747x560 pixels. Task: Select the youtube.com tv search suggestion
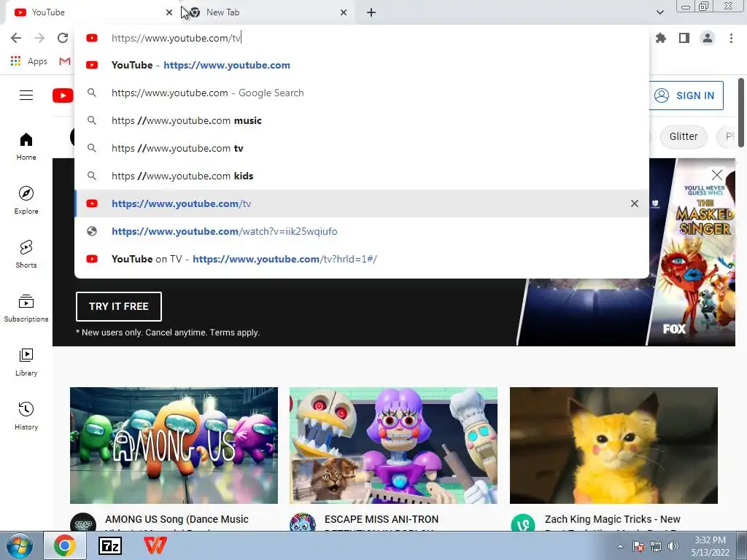click(362, 148)
